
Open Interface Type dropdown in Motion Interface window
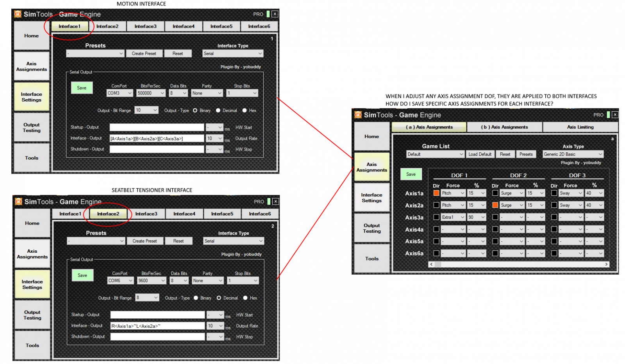[233, 54]
